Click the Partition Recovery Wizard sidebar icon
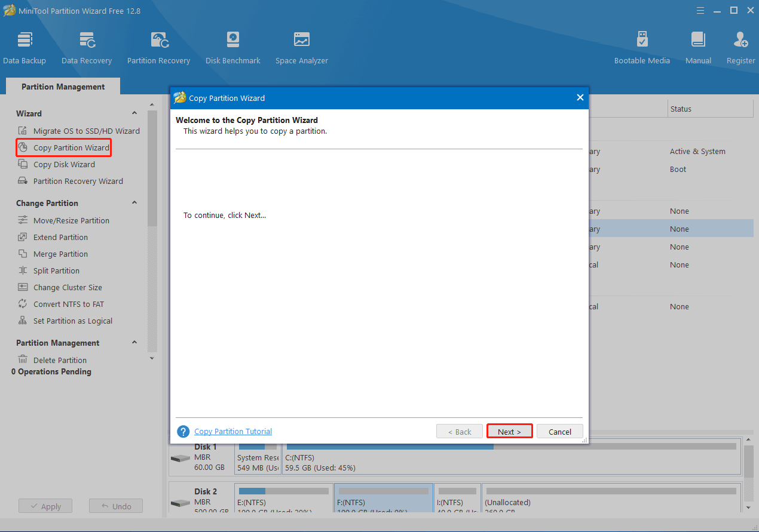Screen dimensions: 759x532 point(22,181)
